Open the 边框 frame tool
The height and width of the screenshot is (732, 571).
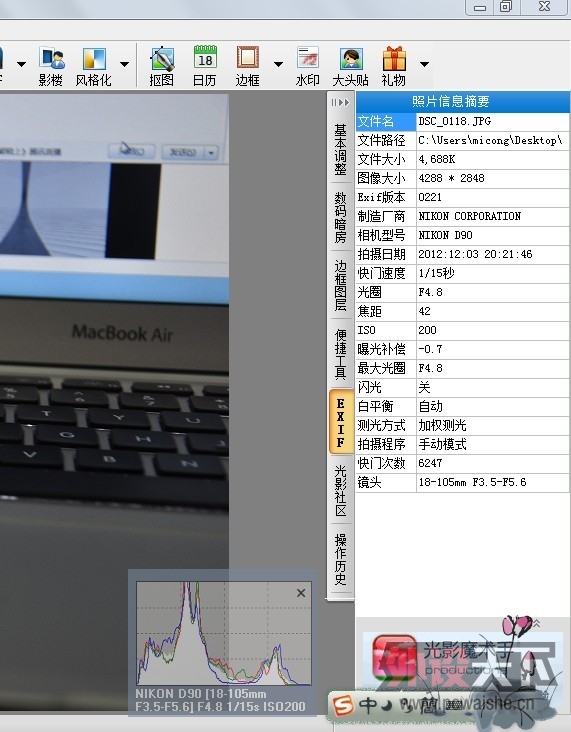247,66
